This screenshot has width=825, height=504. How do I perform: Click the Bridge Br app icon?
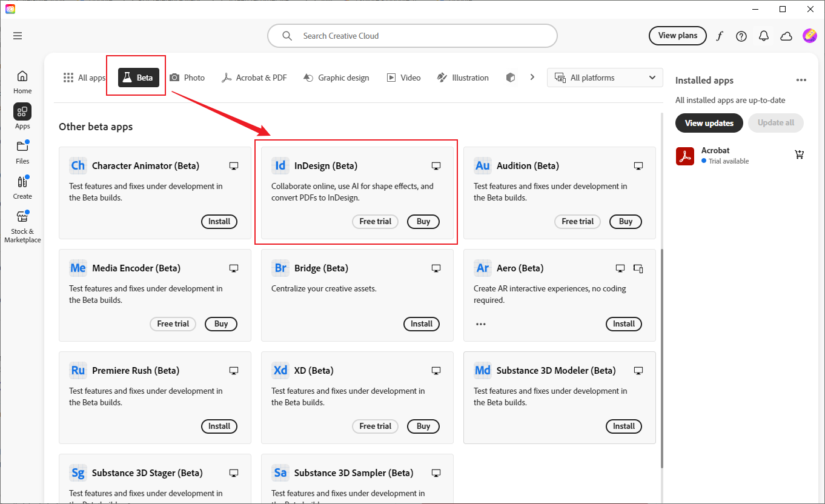point(280,268)
